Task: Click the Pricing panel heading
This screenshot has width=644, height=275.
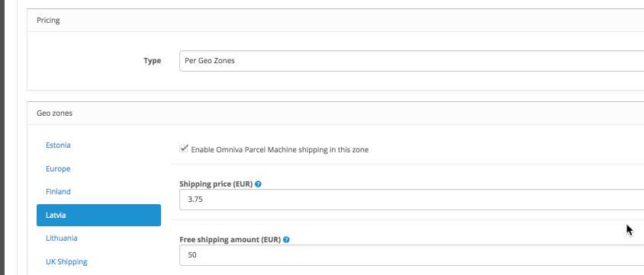Action: [x=48, y=20]
